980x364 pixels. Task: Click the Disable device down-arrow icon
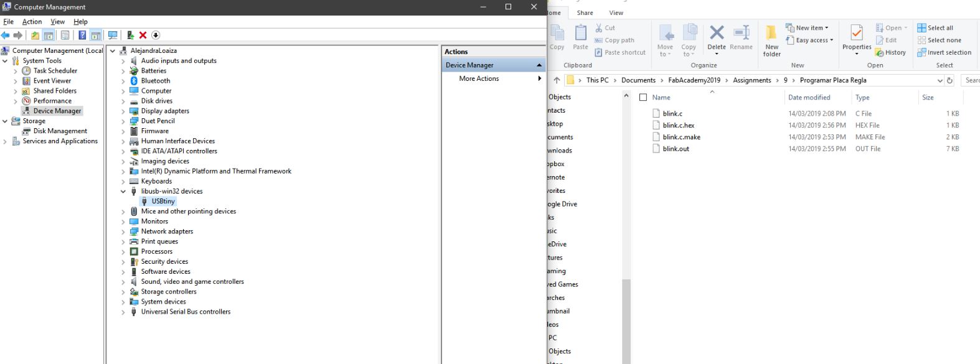156,35
